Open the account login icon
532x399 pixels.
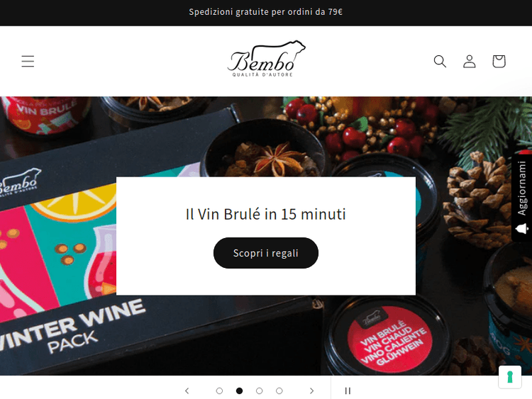coord(470,62)
